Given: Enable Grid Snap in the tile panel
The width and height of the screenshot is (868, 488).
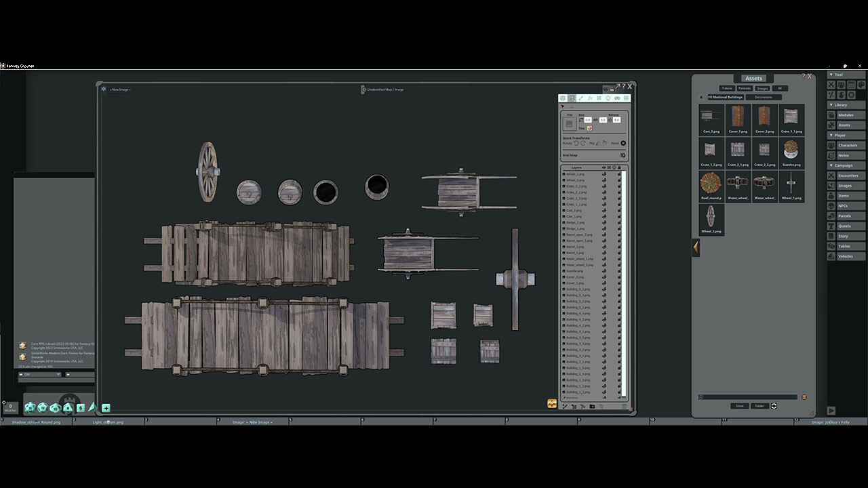Looking at the screenshot, I should coord(623,155).
